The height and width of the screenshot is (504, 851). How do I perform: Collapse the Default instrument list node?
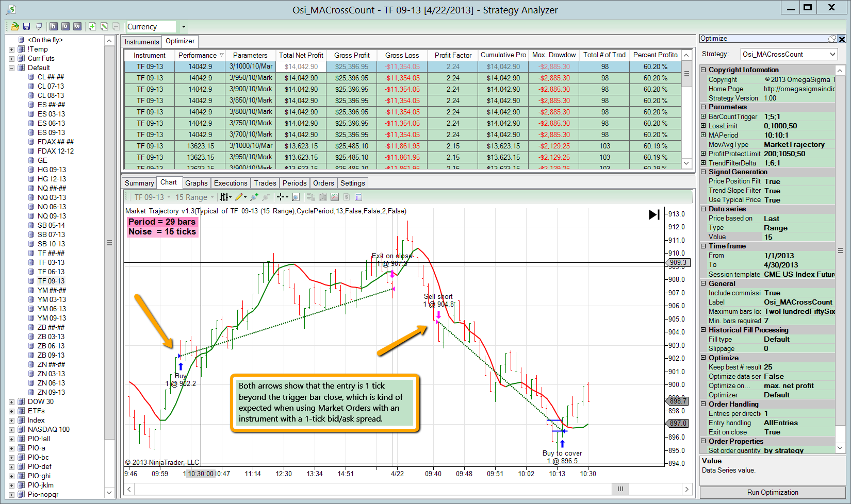click(12, 68)
